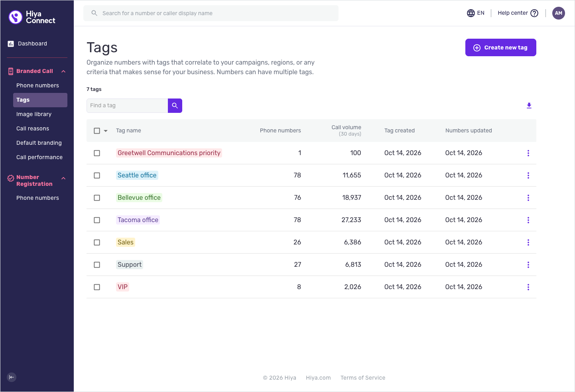Click the Find a tag input field
This screenshot has height=392, width=575.
[127, 106]
